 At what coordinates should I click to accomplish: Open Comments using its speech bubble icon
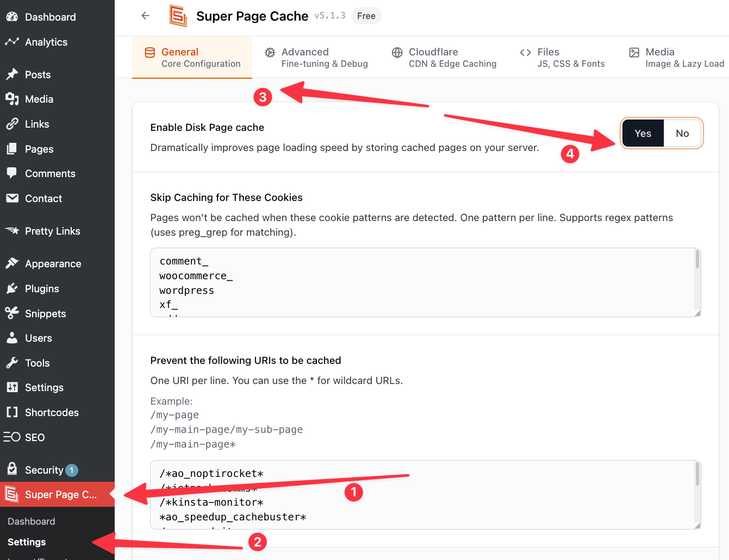[x=13, y=173]
